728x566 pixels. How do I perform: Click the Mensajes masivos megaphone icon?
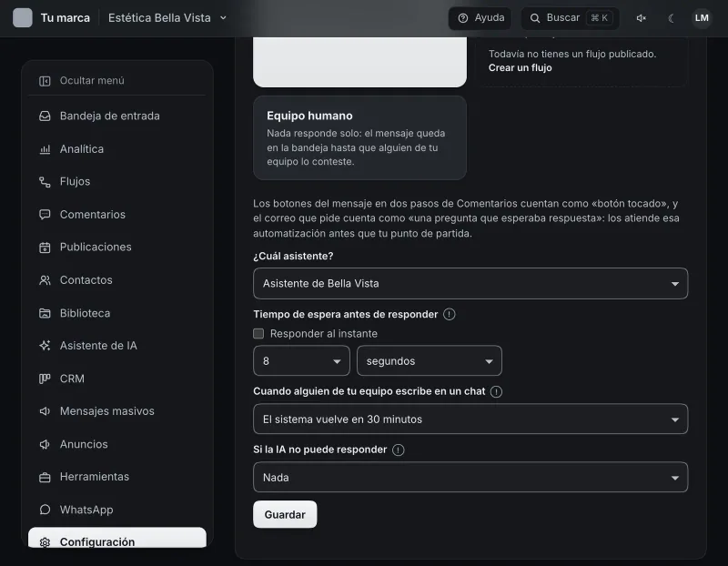pos(45,411)
